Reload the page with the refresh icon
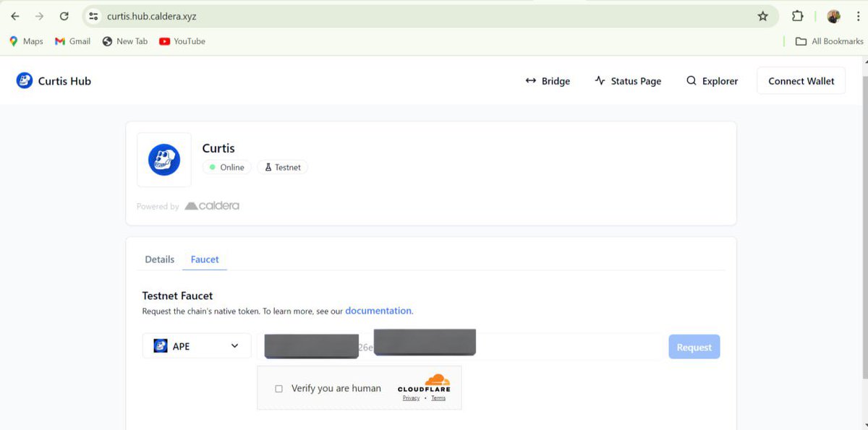Image resolution: width=868 pixels, height=430 pixels. (64, 16)
